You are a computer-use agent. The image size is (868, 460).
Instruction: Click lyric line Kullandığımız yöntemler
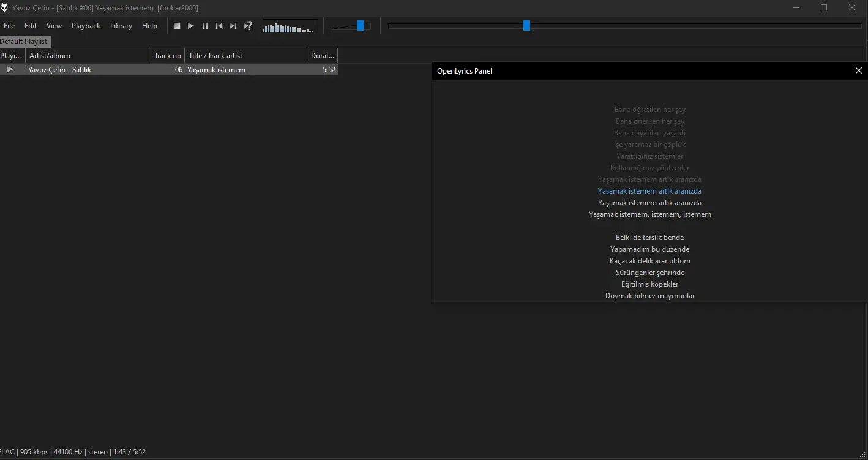(649, 168)
